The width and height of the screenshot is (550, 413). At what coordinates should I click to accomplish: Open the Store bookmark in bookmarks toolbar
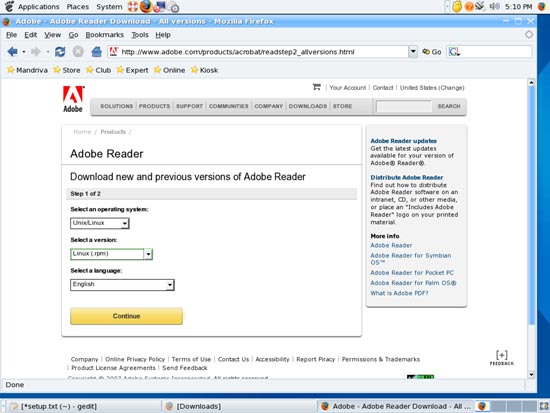[x=67, y=70]
